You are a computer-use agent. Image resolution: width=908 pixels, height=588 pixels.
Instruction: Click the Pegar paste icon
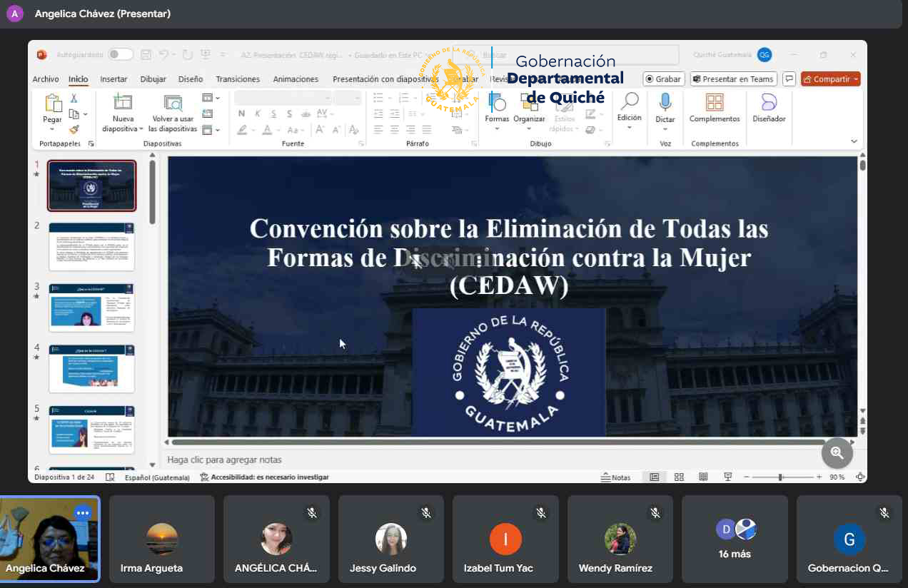[x=53, y=103]
